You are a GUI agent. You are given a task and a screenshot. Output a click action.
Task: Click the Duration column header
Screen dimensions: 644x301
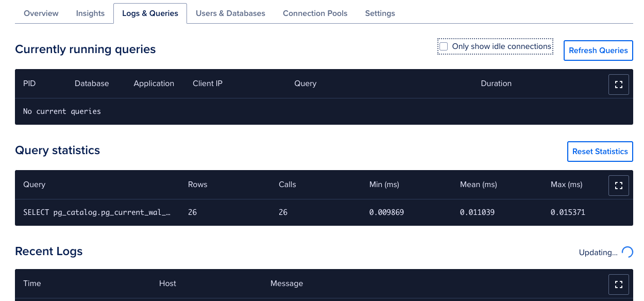[x=496, y=83]
